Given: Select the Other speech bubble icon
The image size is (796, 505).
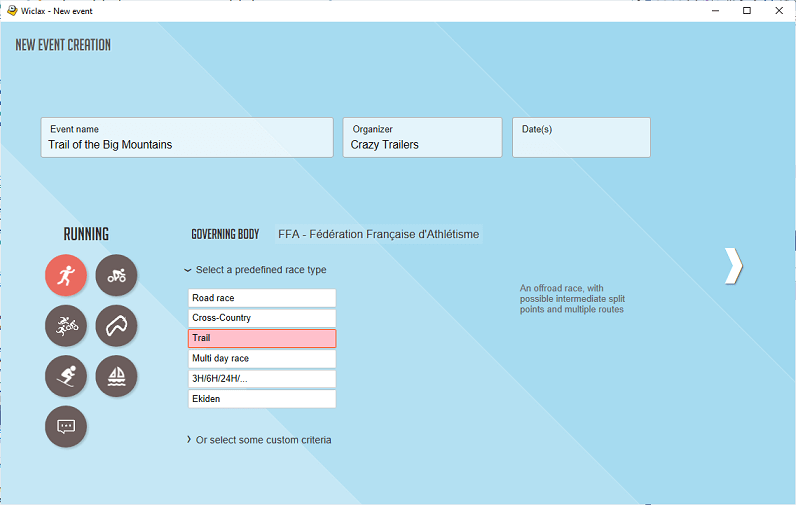Looking at the screenshot, I should pos(66,426).
